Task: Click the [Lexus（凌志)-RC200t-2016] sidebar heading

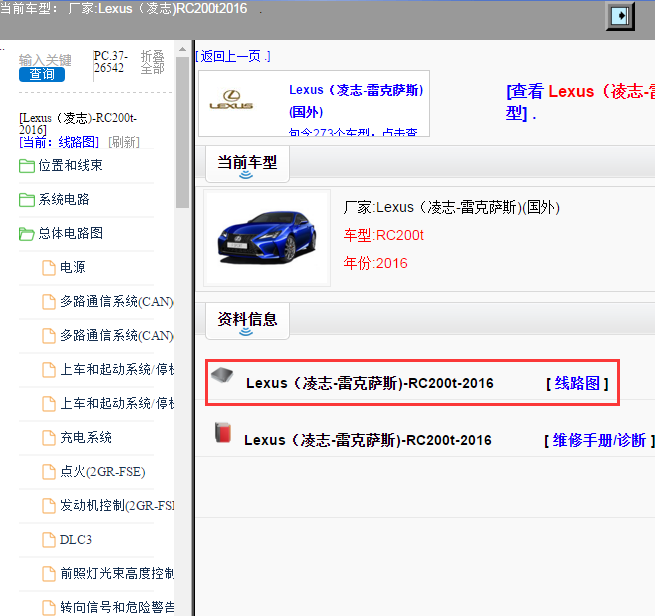Action: click(x=78, y=124)
